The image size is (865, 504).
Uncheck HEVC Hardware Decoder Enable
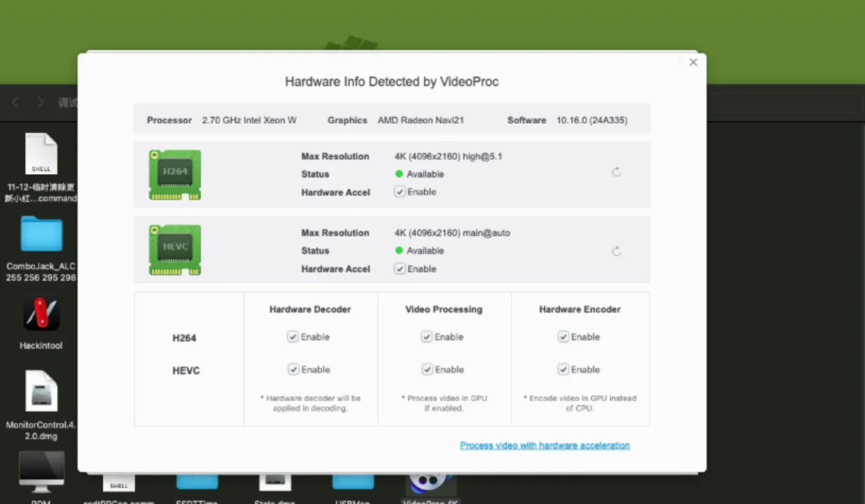(x=293, y=369)
